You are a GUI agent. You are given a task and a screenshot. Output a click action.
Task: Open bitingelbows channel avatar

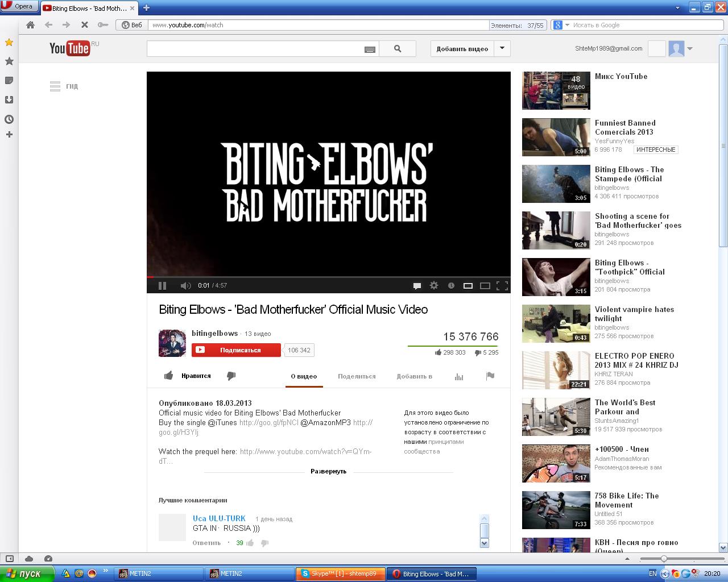coord(172,343)
